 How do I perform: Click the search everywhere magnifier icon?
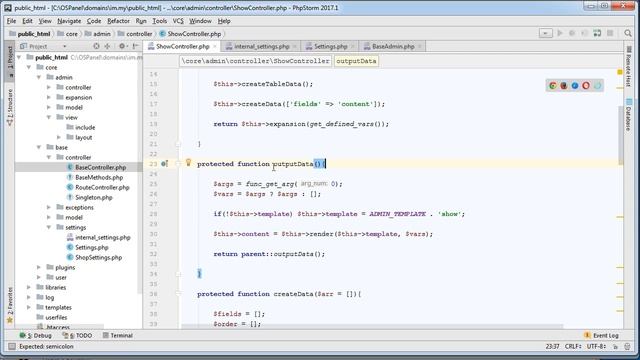click(x=628, y=33)
